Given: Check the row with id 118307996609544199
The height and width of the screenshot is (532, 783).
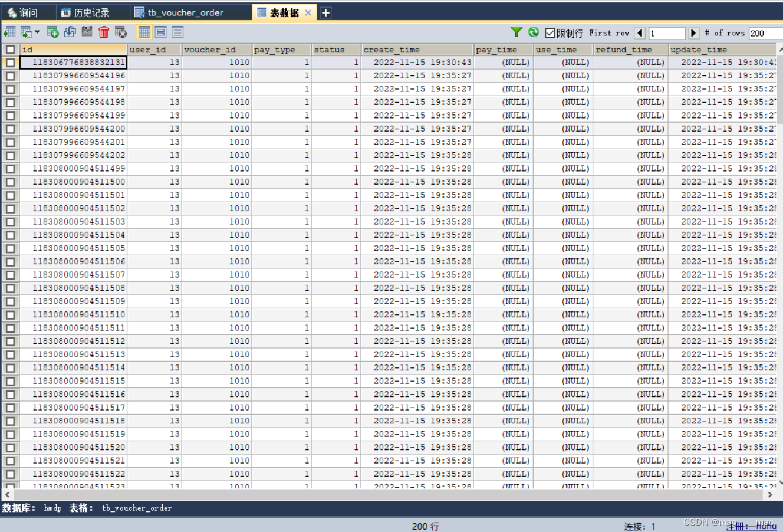Looking at the screenshot, I should click(10, 116).
